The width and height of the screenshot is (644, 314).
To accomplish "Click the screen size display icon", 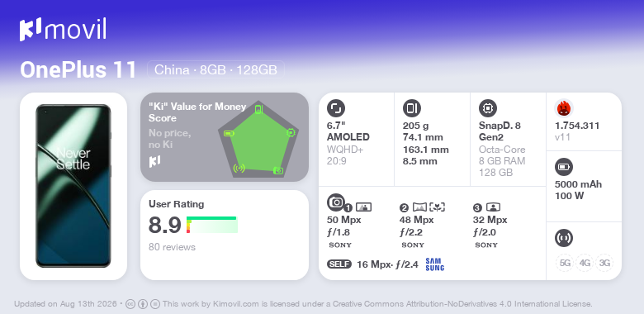I will click(336, 108).
